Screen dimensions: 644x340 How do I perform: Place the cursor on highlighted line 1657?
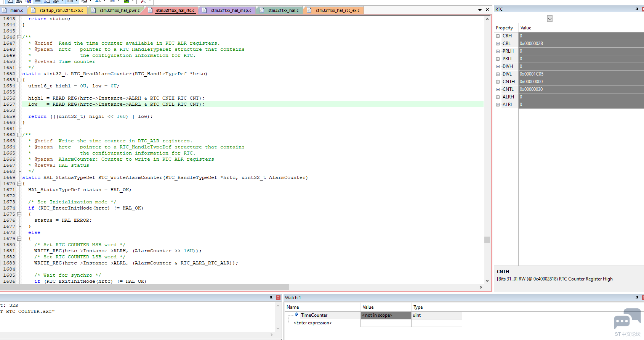[253, 104]
